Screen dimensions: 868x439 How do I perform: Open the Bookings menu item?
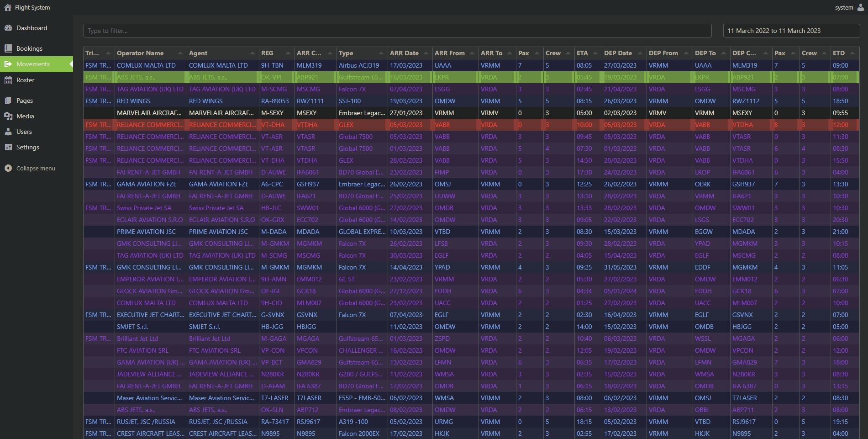(x=37, y=48)
